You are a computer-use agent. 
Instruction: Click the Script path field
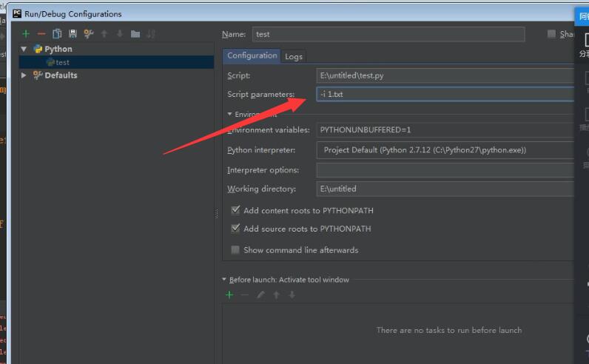tap(445, 75)
